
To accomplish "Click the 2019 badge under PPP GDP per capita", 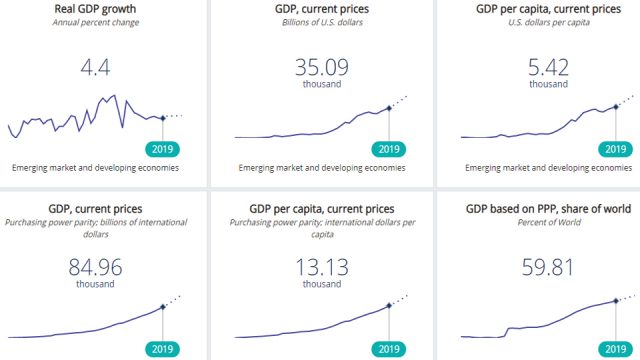I will point(389,349).
